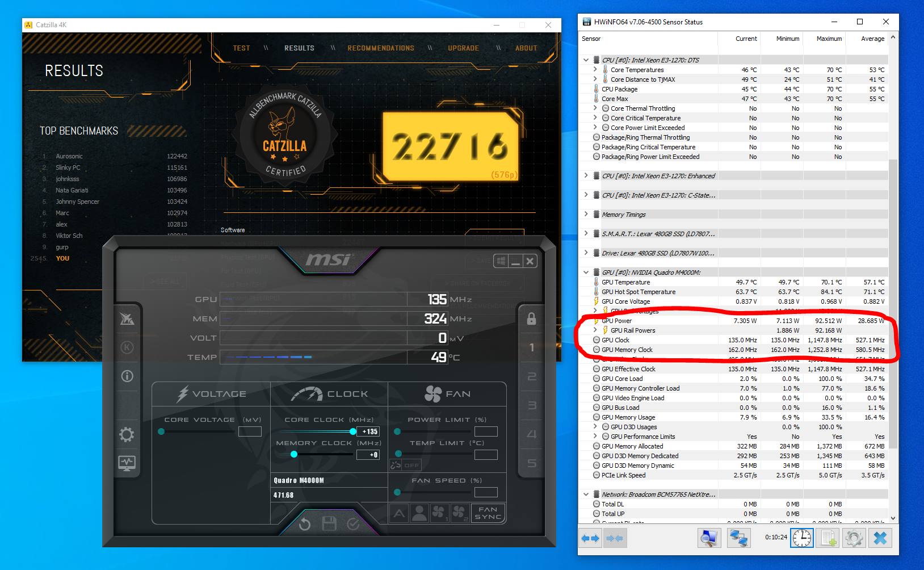Expand Core Distance to TjMAX row
The width and height of the screenshot is (924, 570).
(x=595, y=79)
